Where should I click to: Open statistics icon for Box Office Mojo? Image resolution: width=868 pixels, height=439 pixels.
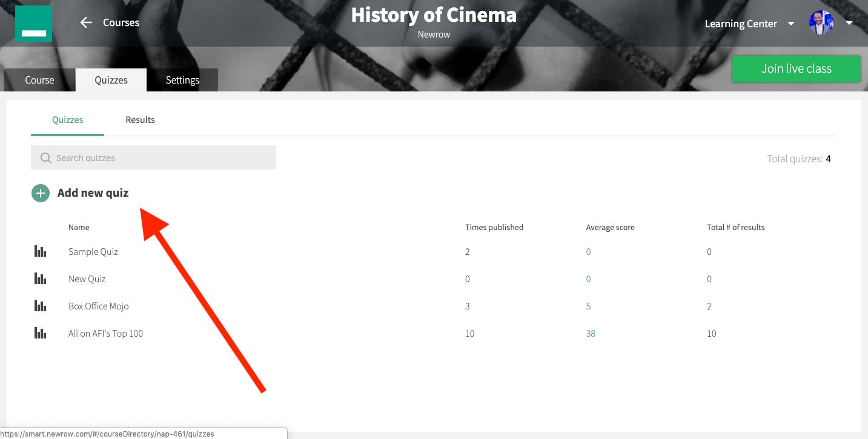click(40, 306)
